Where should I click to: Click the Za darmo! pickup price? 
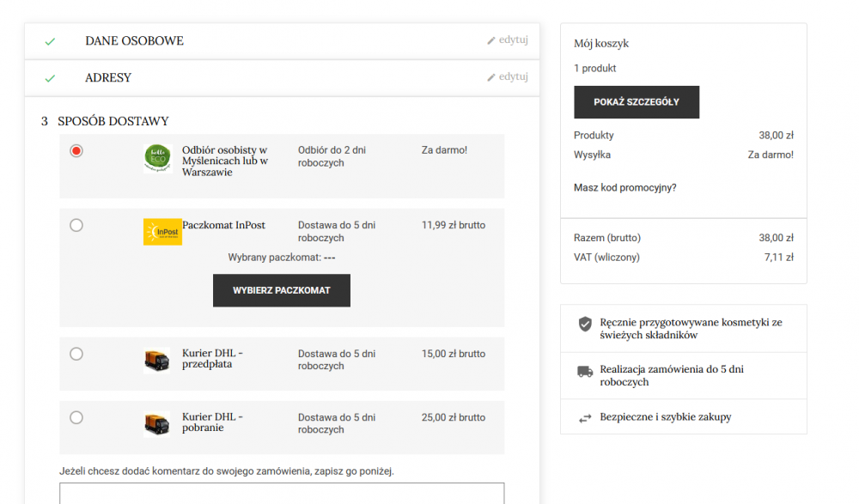point(444,150)
